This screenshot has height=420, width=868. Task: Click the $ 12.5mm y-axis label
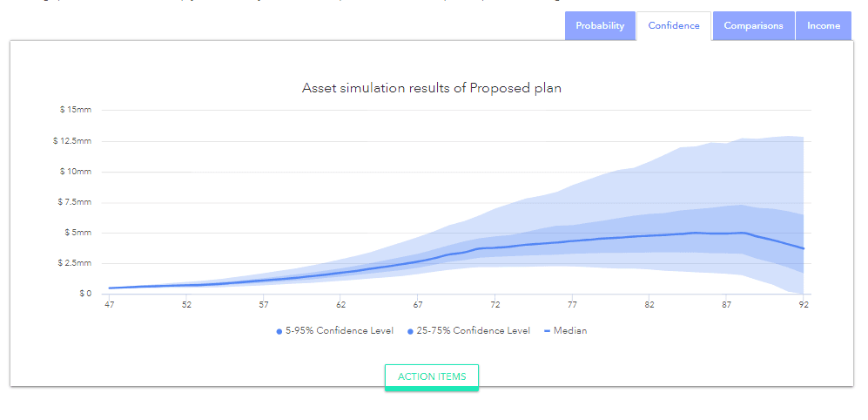[73, 141]
